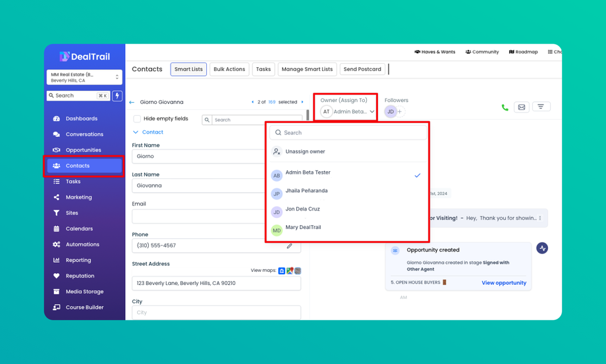Click the round activity pulse button
The image size is (606, 364).
pos(542,248)
